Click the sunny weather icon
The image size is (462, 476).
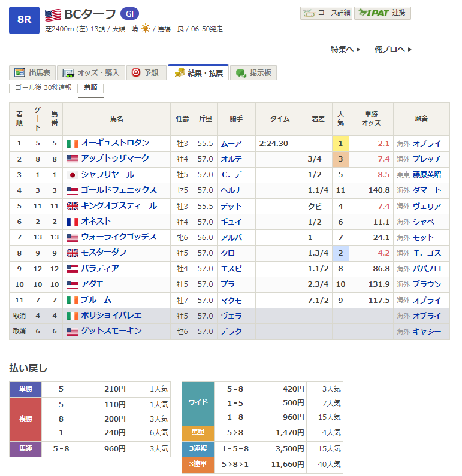(145, 29)
